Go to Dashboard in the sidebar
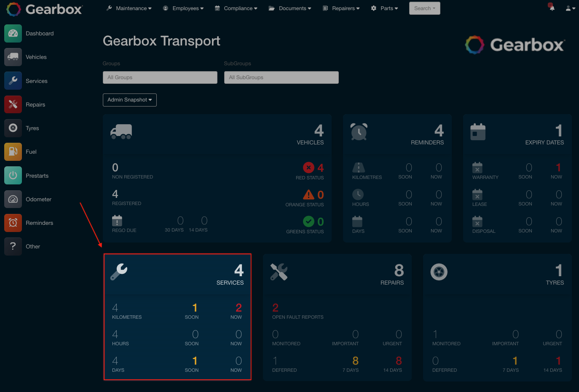579x392 pixels. coord(40,34)
